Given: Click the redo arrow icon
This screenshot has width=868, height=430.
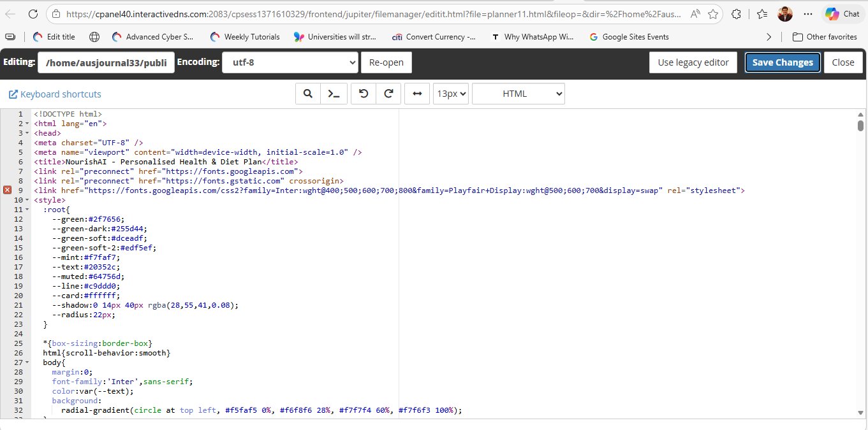Looking at the screenshot, I should (388, 93).
